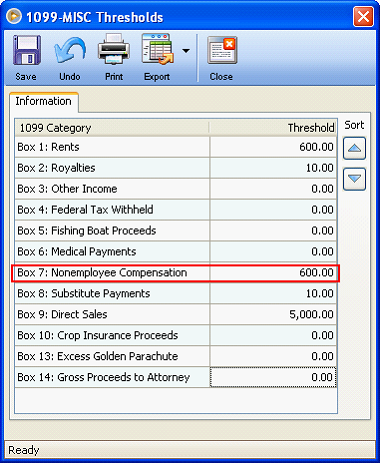Image resolution: width=381 pixels, height=464 pixels.
Task: Move row up with Sort up arrow
Action: (x=354, y=148)
